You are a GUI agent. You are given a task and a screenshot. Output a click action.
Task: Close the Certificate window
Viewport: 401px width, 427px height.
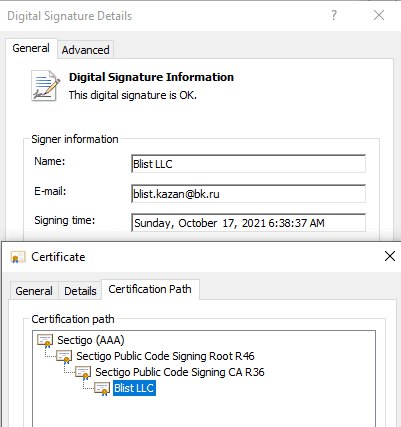(x=390, y=256)
